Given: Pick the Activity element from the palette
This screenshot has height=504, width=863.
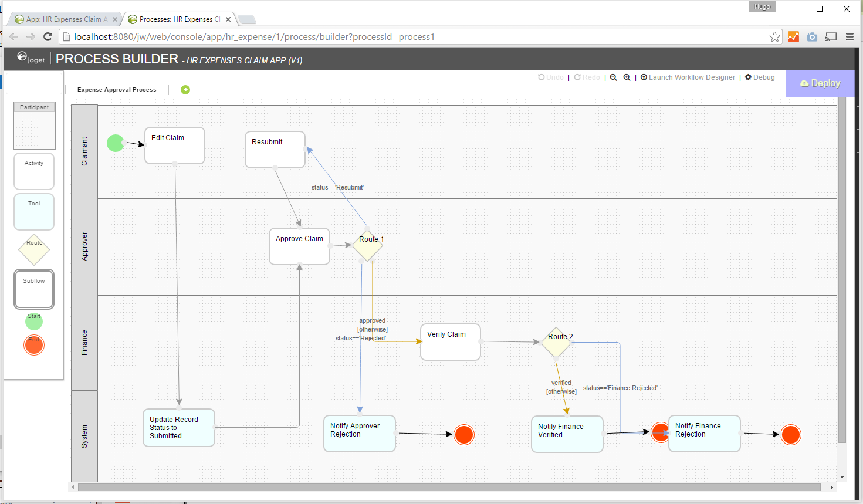Looking at the screenshot, I should coord(34,171).
